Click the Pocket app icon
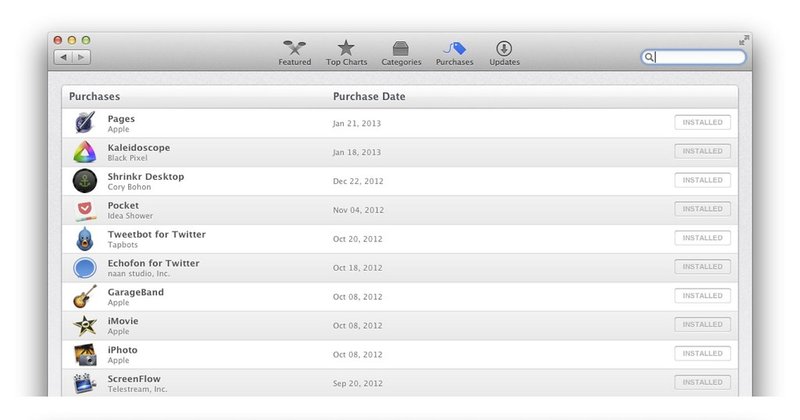The image size is (800, 420). (x=85, y=210)
